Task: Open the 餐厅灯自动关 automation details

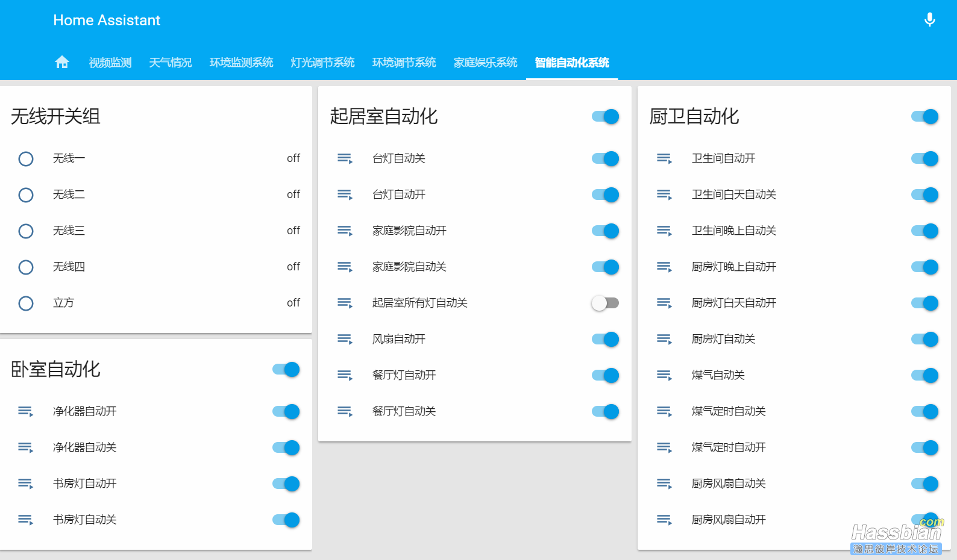Action: [404, 411]
